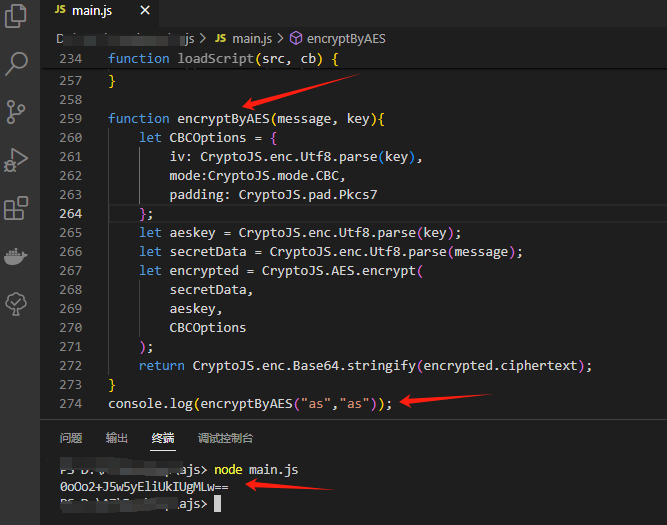Open the Source Control view
The width and height of the screenshot is (667, 525).
point(16,112)
